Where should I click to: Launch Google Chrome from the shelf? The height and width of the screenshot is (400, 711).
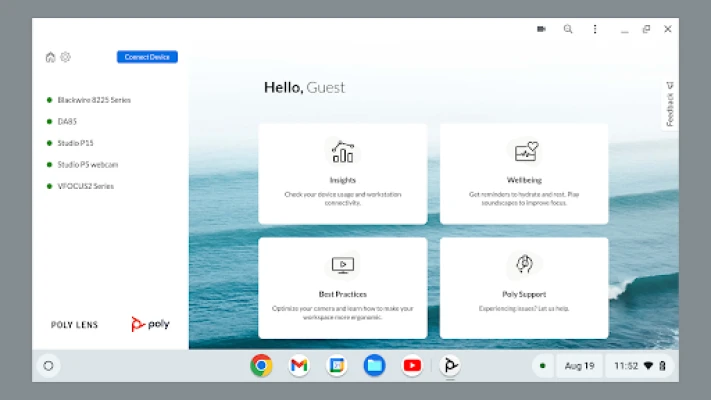tap(261, 366)
